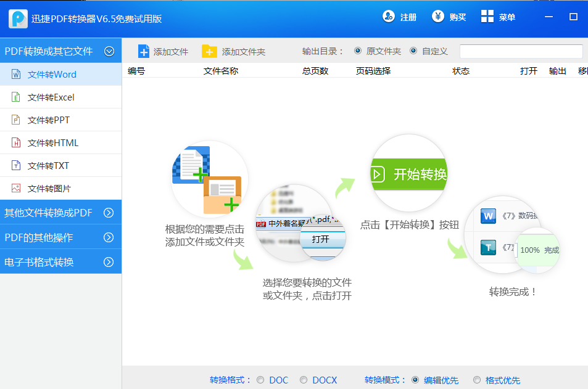The height and width of the screenshot is (389, 588).
Task: Select 自定义 output directory radio
Action: 413,51
